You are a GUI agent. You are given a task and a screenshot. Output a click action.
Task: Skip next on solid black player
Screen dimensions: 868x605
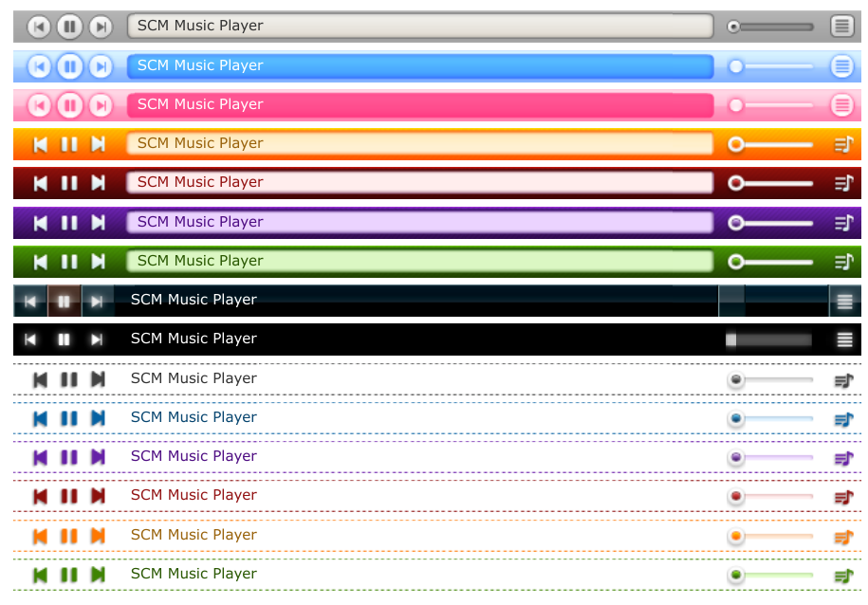click(x=97, y=339)
